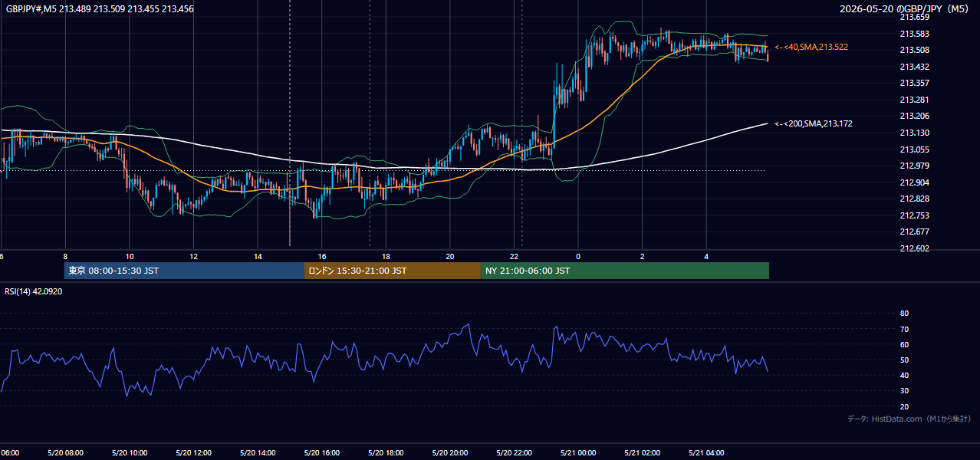This screenshot has height=460, width=980.
Task: Click the RSI scale value 60
Action: pos(904,344)
